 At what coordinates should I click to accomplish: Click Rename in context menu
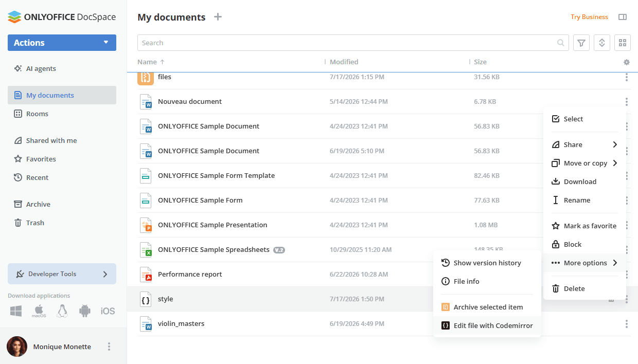[584, 200]
